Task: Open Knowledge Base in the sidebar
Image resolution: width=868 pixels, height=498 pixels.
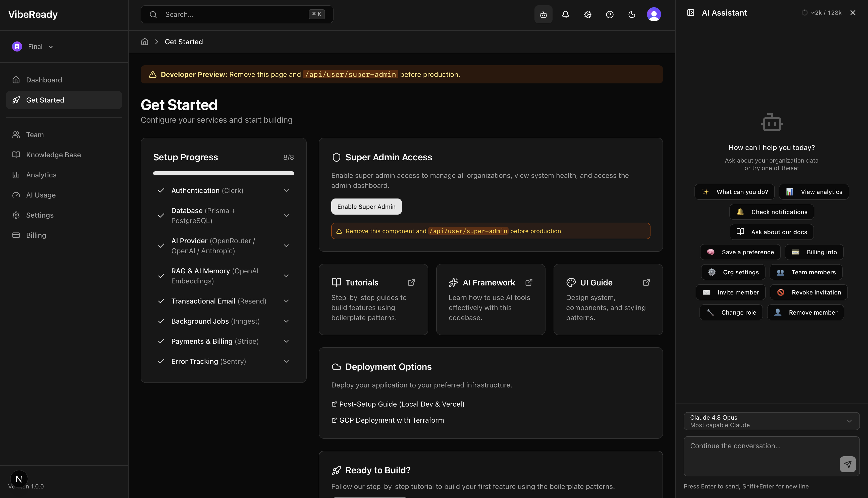Action: pos(64,155)
